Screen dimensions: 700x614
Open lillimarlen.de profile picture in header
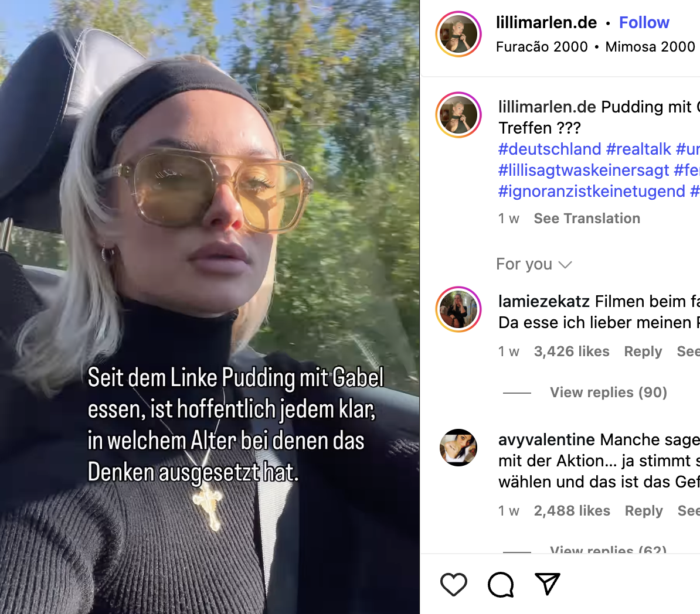[458, 35]
